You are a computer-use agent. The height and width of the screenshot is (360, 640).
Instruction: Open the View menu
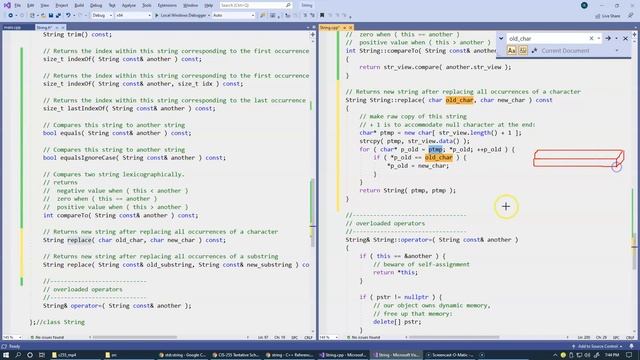pyautogui.click(x=44, y=5)
